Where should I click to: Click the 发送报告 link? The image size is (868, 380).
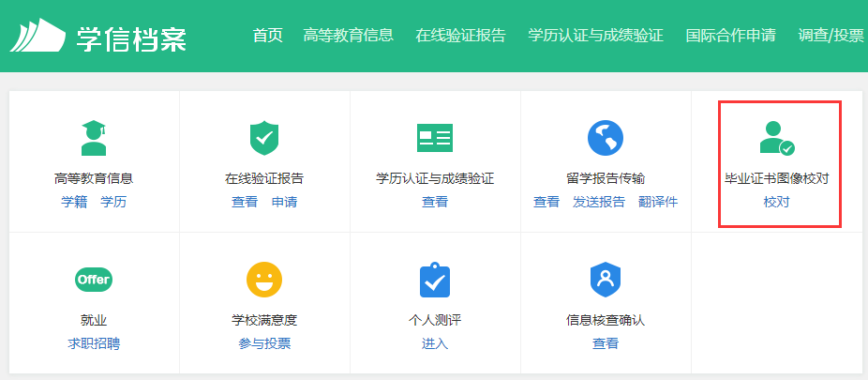pyautogui.click(x=599, y=202)
